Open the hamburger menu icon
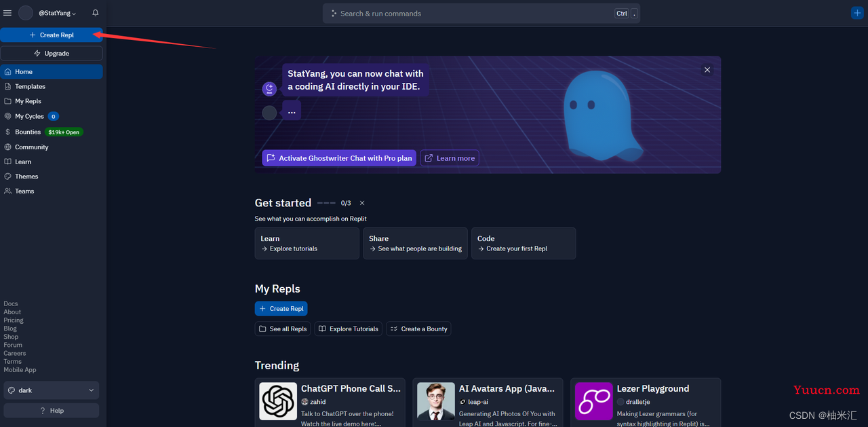868x427 pixels. point(7,13)
